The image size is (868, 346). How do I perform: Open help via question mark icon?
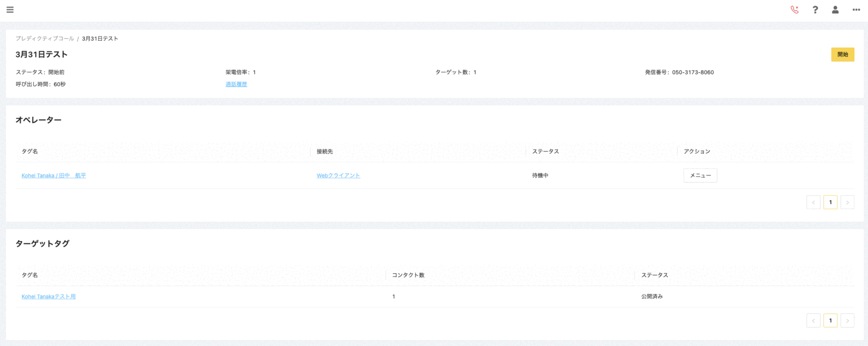(815, 10)
